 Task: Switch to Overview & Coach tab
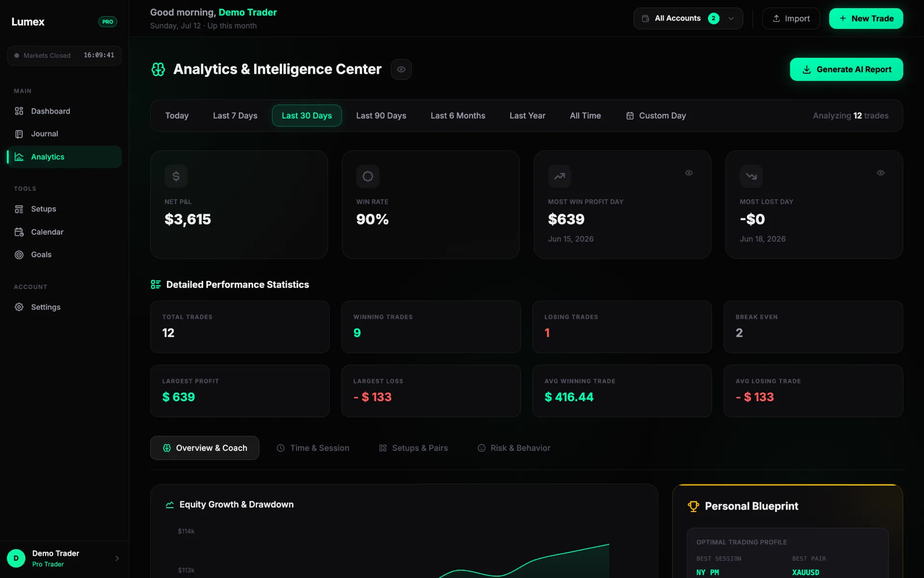[205, 448]
